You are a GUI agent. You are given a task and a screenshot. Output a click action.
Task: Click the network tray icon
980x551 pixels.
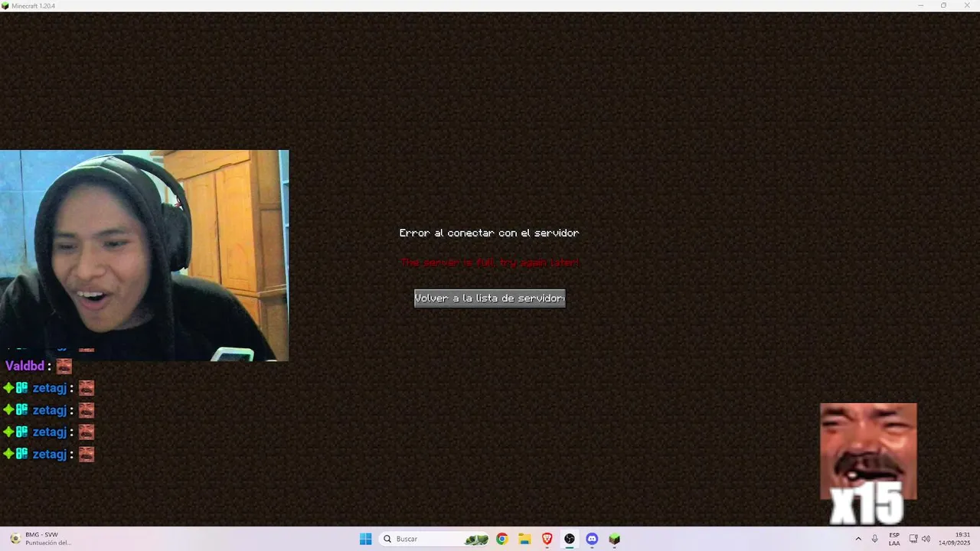(913, 539)
